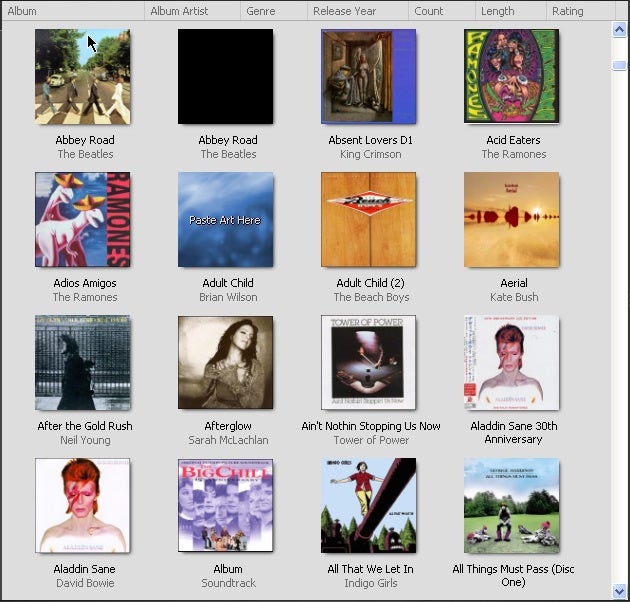Screen dimensions: 630x602
Task: Select the Aladdin Sane 30th Anniversary cover
Action: pyautogui.click(x=511, y=362)
